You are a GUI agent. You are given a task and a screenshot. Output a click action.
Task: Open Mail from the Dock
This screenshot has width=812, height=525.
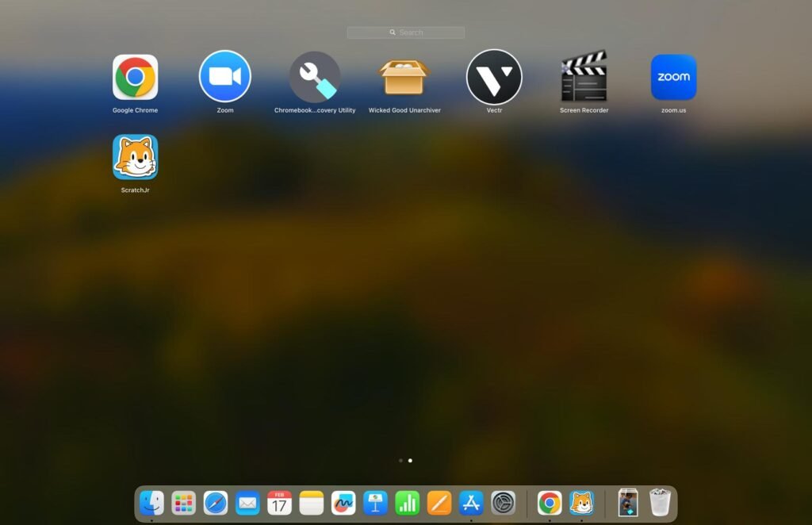247,503
